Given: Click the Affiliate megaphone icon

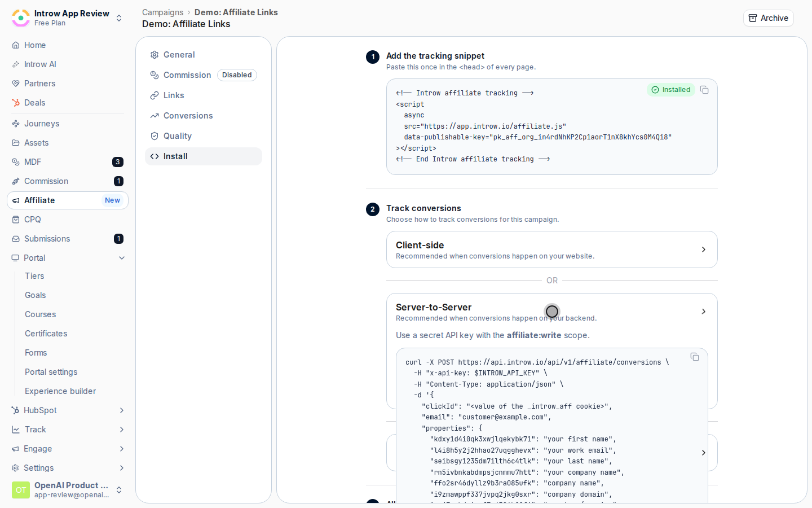Looking at the screenshot, I should 16,200.
